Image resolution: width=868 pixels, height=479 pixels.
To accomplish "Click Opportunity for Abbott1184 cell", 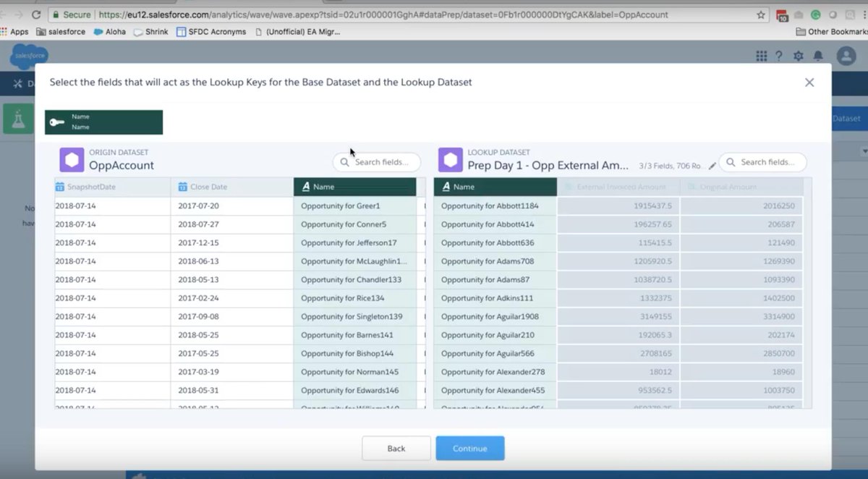I will (495, 206).
